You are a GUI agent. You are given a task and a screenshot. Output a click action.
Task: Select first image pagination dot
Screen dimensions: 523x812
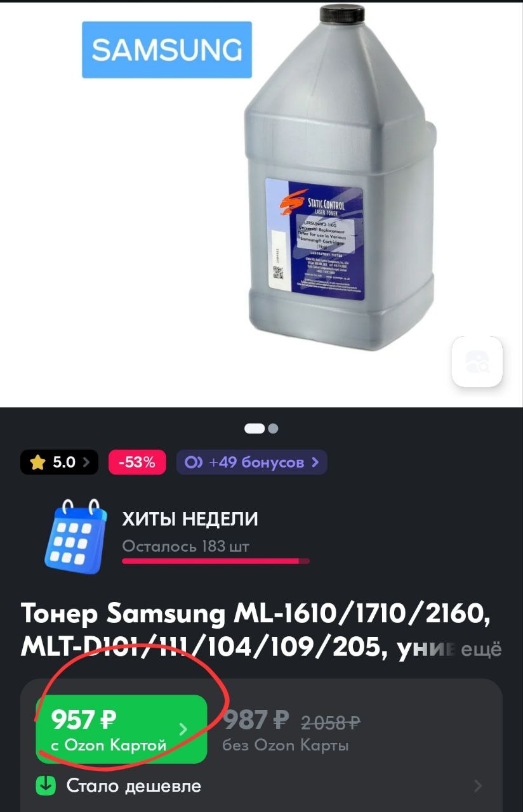pyautogui.click(x=255, y=428)
